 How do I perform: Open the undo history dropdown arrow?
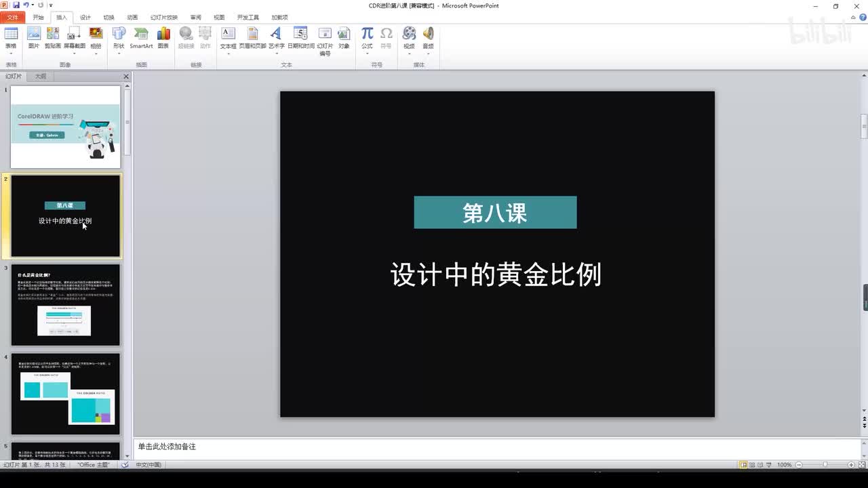coord(33,5)
